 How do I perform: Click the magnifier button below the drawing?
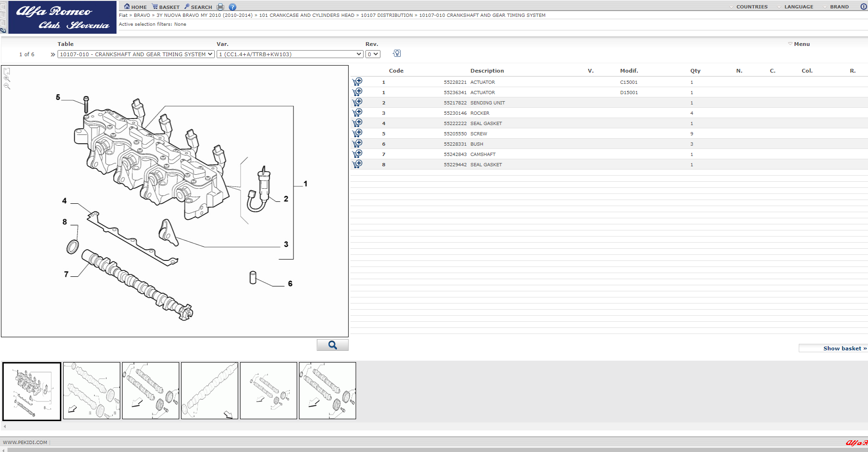tap(333, 345)
